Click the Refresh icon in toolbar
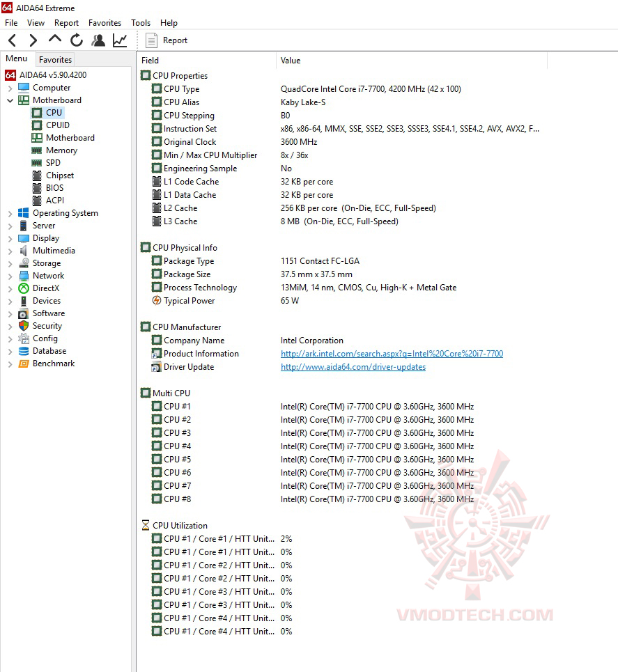Screen dimensions: 618x672 tap(77, 40)
